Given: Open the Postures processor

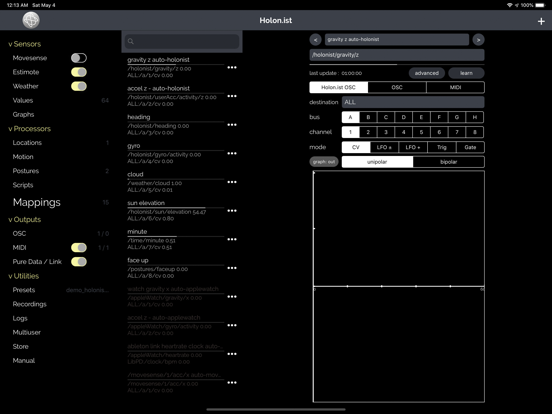Looking at the screenshot, I should pos(26,171).
